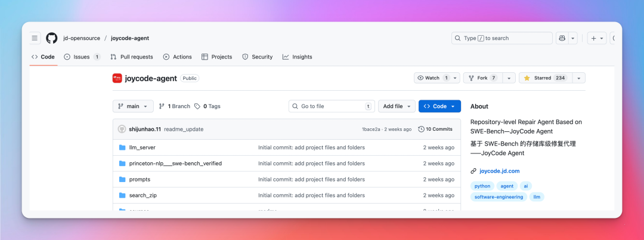
Task: Click the Public visibility label
Action: tap(190, 78)
